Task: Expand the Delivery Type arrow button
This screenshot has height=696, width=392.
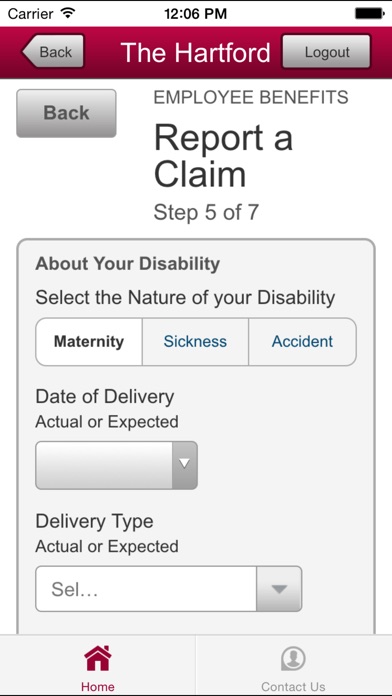Action: point(279,589)
